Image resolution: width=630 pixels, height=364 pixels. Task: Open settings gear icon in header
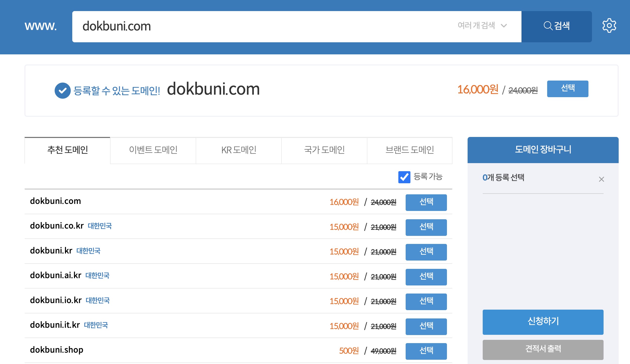tap(609, 26)
